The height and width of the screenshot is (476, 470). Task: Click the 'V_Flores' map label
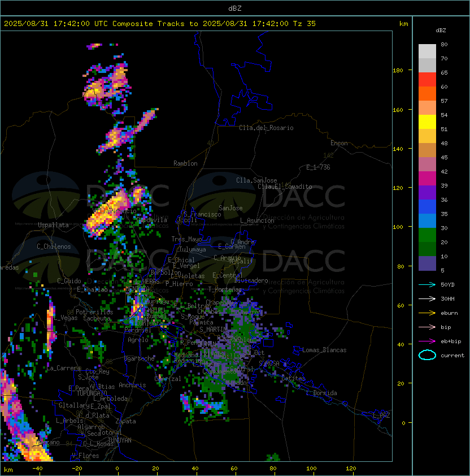[x=85, y=456]
